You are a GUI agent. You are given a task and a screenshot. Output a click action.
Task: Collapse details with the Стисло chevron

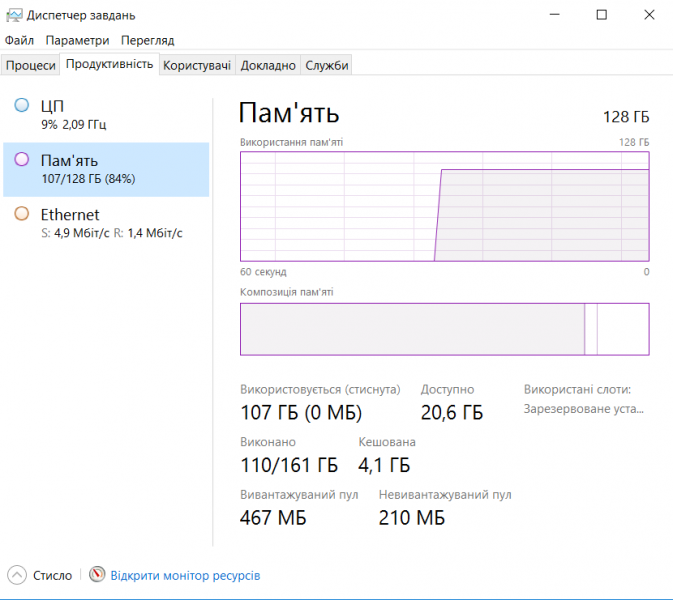tap(18, 575)
